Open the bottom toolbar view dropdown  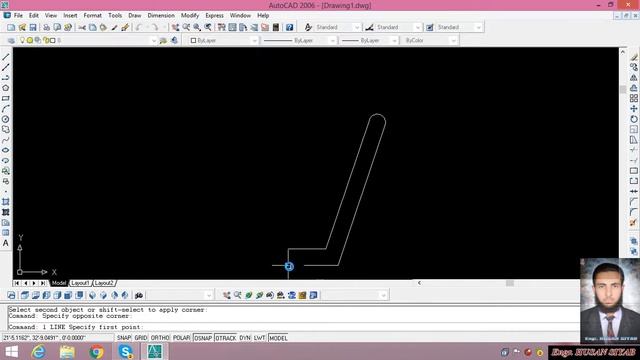tap(209, 295)
